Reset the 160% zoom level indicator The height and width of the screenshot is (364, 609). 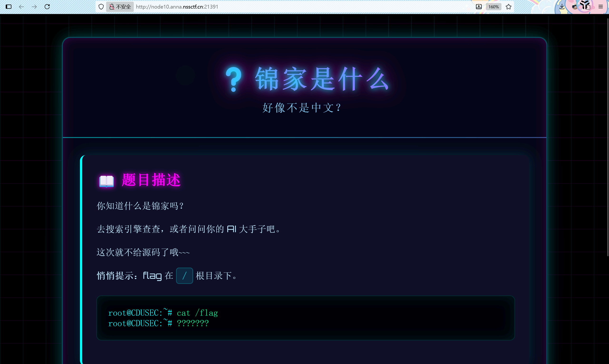point(493,7)
